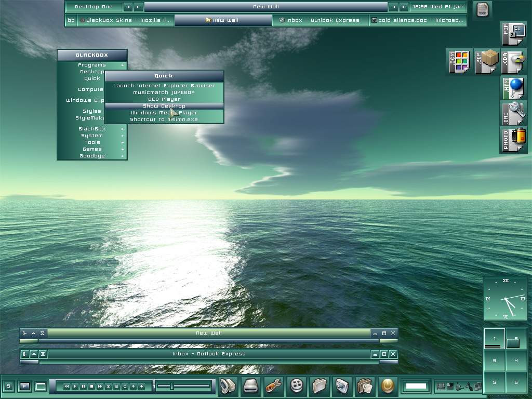Open the playlist button in the media controller
The image size is (532, 399).
117,386
